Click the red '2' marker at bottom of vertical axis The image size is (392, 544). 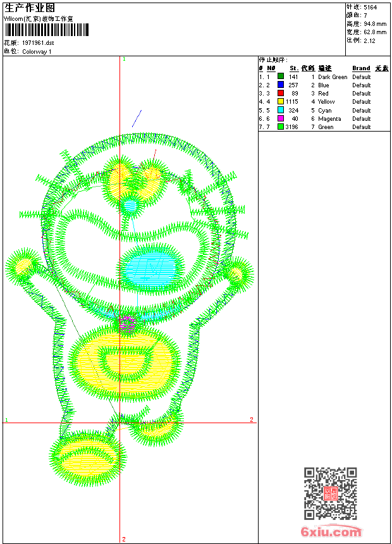[x=124, y=539]
